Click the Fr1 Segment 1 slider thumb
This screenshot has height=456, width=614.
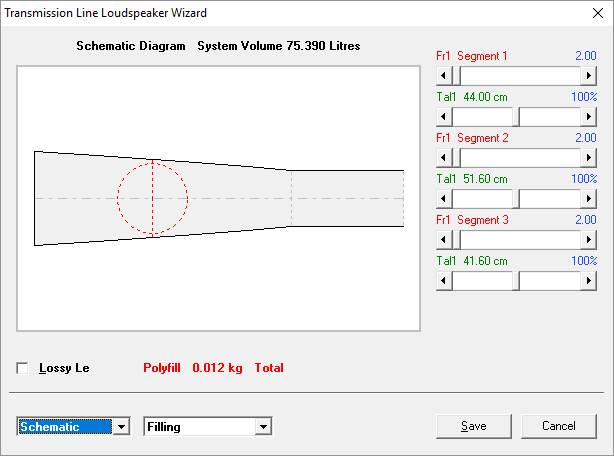click(457, 76)
